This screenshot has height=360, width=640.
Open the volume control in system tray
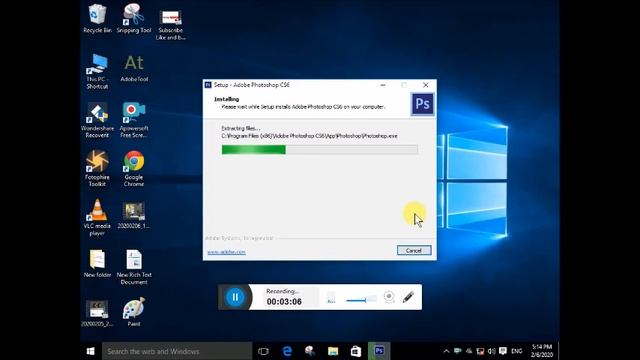click(491, 351)
